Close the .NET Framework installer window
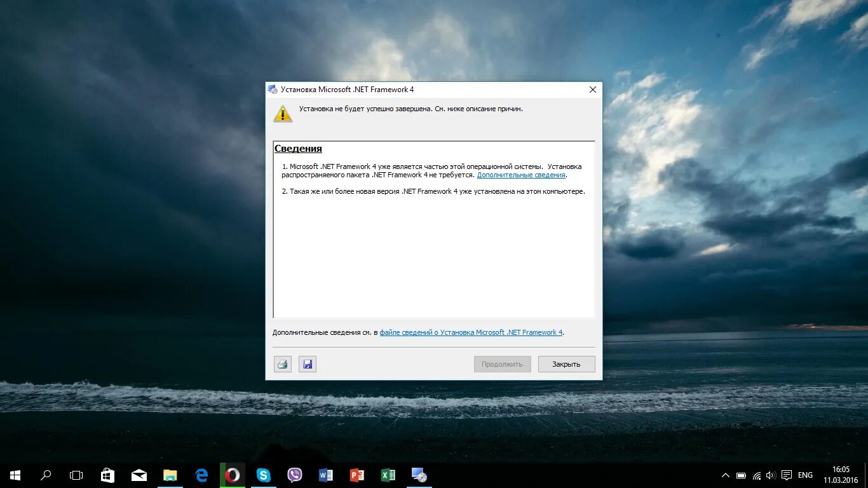This screenshot has width=868, height=488. (593, 90)
